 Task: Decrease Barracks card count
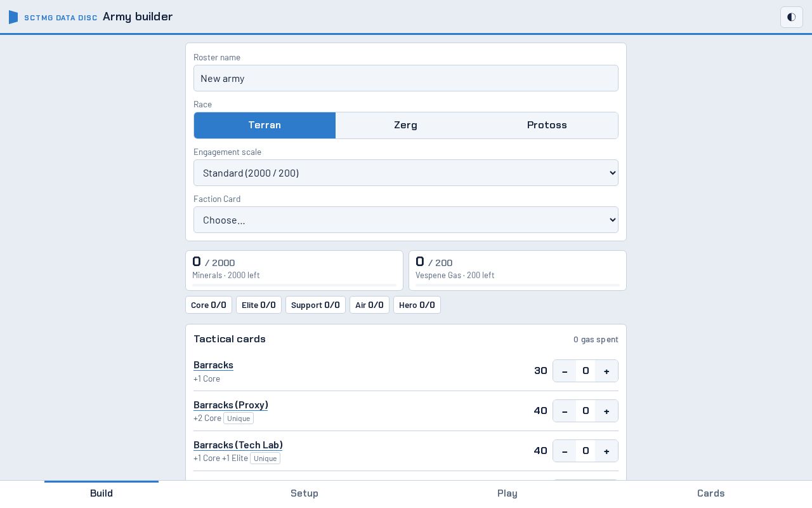pyautogui.click(x=565, y=371)
